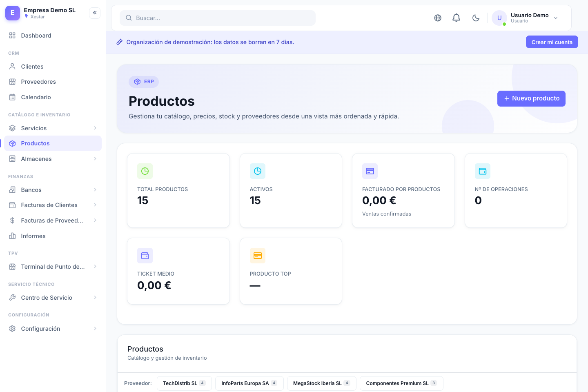Click the Nuevo producto button
The height and width of the screenshot is (392, 588).
(x=531, y=98)
